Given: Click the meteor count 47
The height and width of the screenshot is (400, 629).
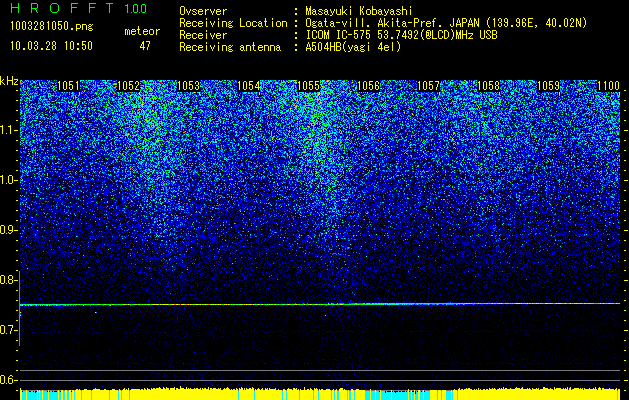Looking at the screenshot, I should click(x=145, y=46).
